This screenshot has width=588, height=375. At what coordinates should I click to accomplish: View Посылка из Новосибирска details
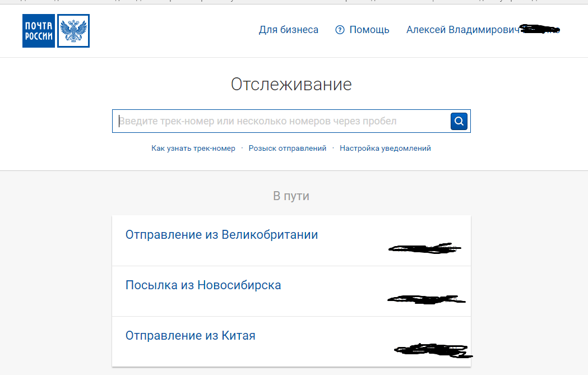click(203, 285)
